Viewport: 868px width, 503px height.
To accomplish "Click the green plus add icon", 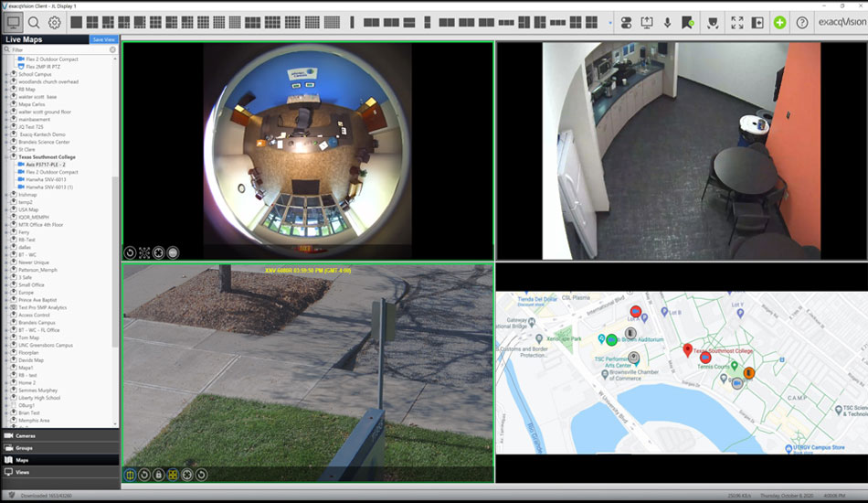I will point(779,23).
